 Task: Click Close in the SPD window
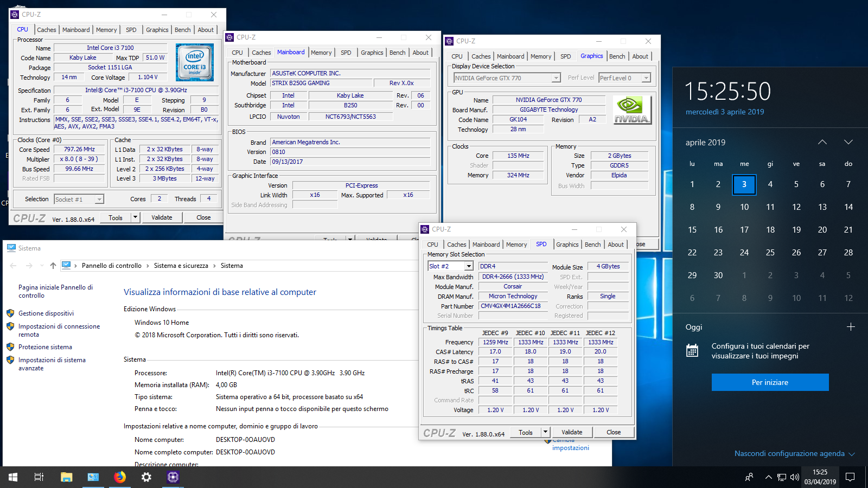coord(614,432)
